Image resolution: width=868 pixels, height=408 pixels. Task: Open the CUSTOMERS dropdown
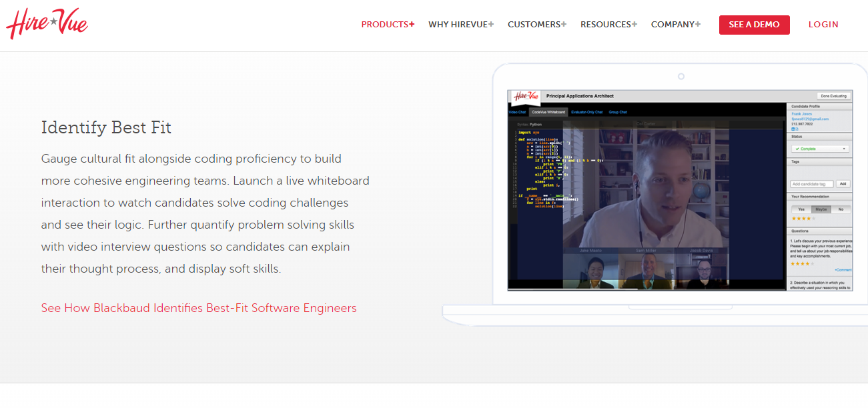pos(537,25)
